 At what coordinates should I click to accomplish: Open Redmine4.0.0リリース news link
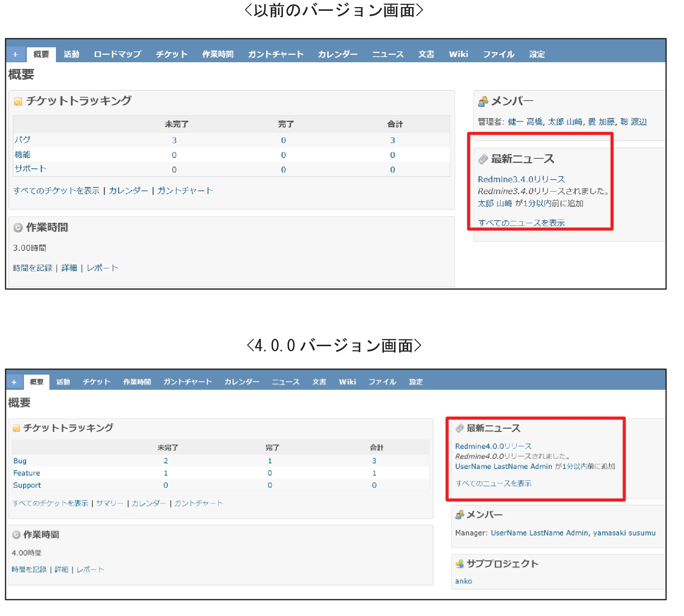(493, 446)
